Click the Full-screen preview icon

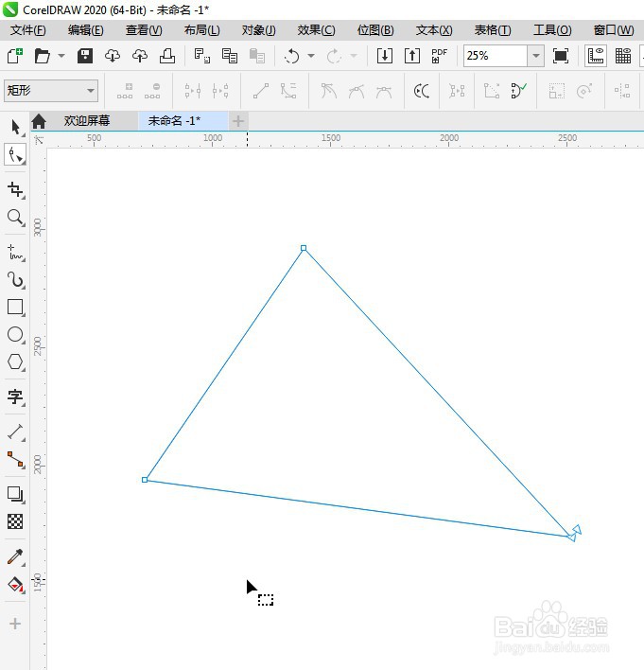click(560, 56)
